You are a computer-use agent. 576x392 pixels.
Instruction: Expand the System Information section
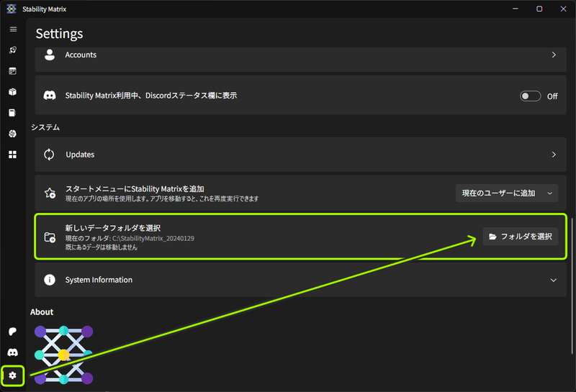coord(553,280)
